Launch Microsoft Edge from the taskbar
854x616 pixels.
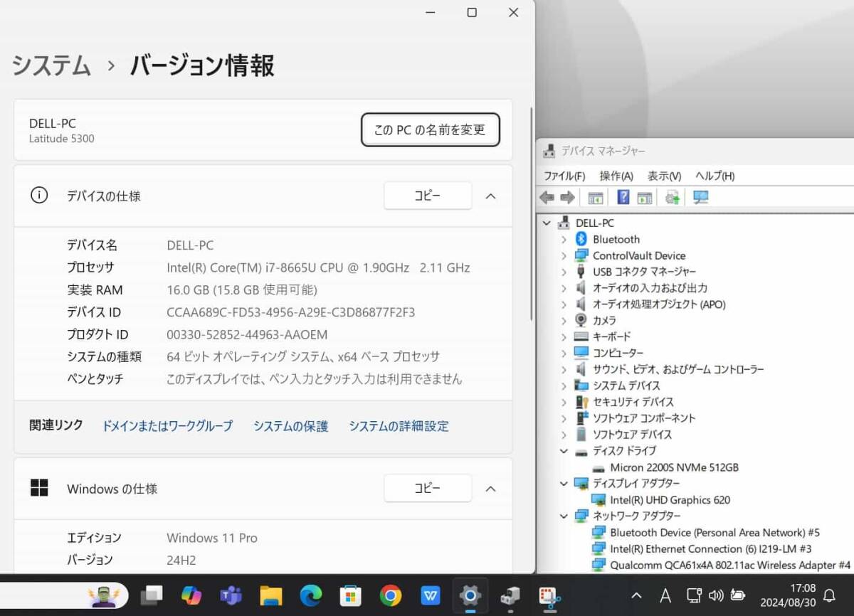point(311,595)
